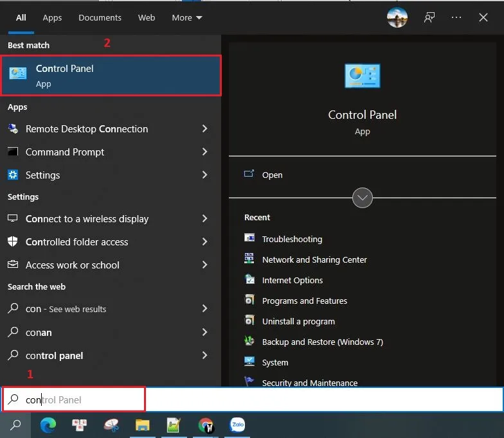
Task: Switch to the Apps search tab
Action: pos(52,17)
